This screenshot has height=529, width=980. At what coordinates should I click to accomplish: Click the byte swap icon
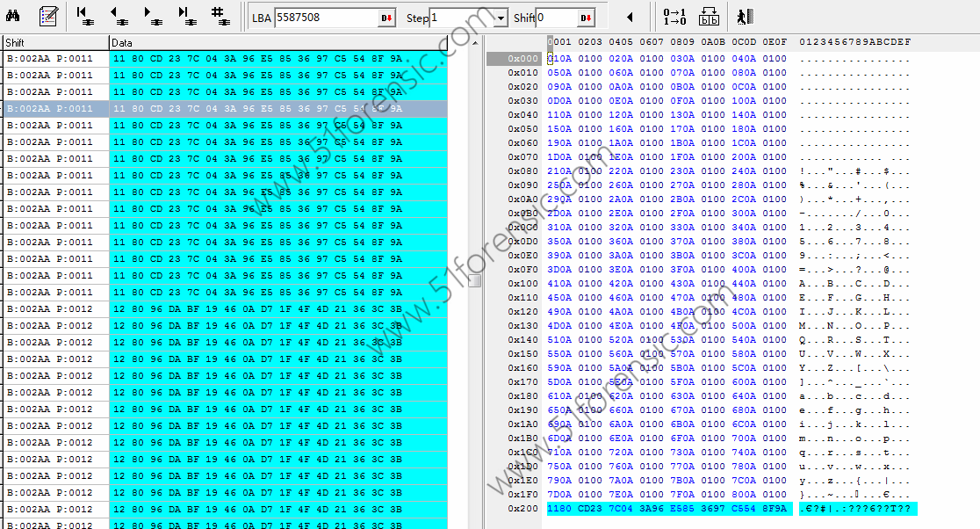click(709, 16)
